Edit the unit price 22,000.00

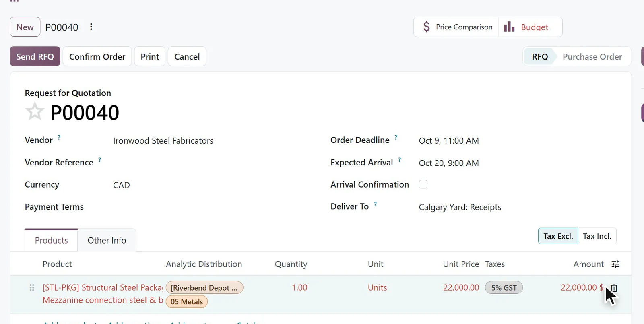[x=461, y=288]
